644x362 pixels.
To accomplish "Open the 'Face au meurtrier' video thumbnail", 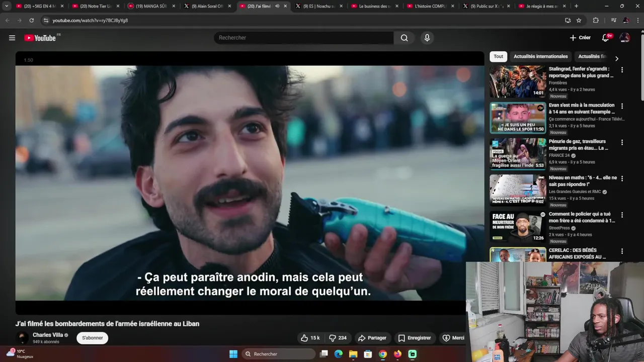I will click(x=518, y=226).
